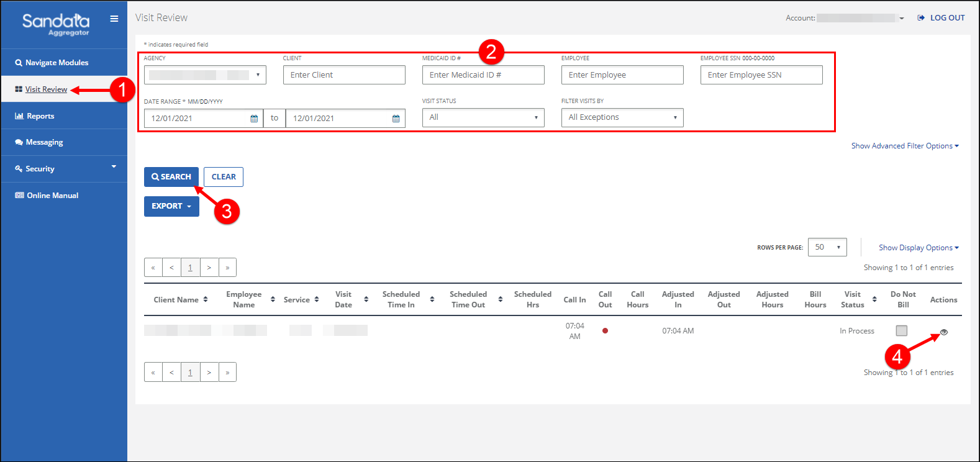Click the log out icon at top right
The image size is (980, 462).
[921, 18]
